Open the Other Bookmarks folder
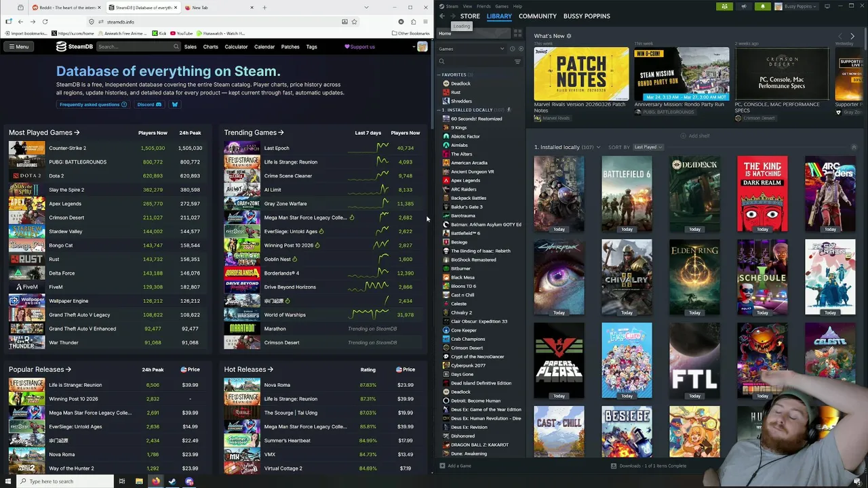Screen dimensions: 868x488 (411, 33)
